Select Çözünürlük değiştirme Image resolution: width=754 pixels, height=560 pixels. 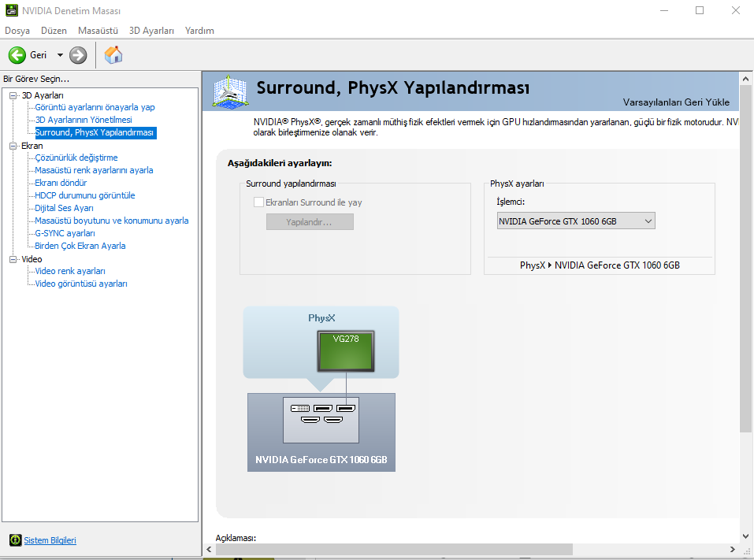click(x=76, y=158)
